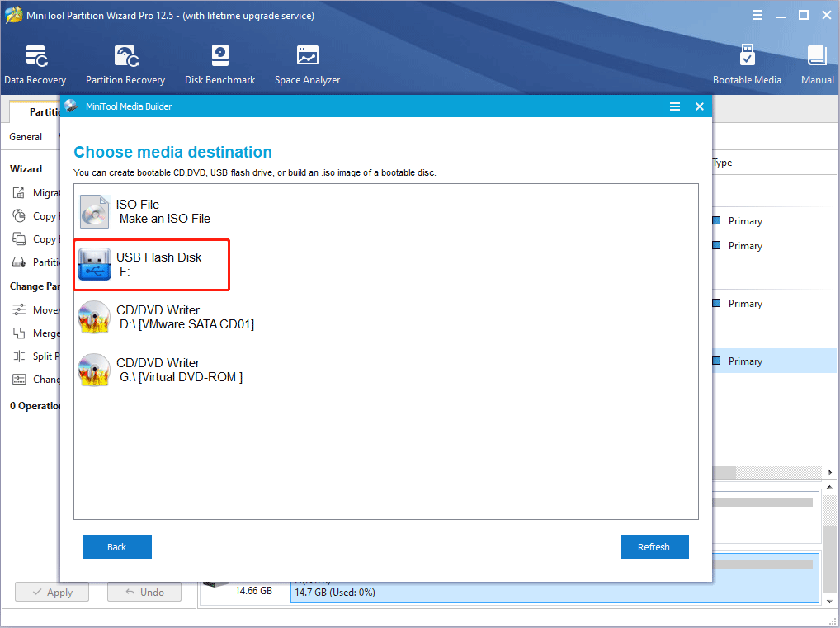This screenshot has width=840, height=628.
Task: Select the Migrate OS wizard icon
Action: coord(20,192)
